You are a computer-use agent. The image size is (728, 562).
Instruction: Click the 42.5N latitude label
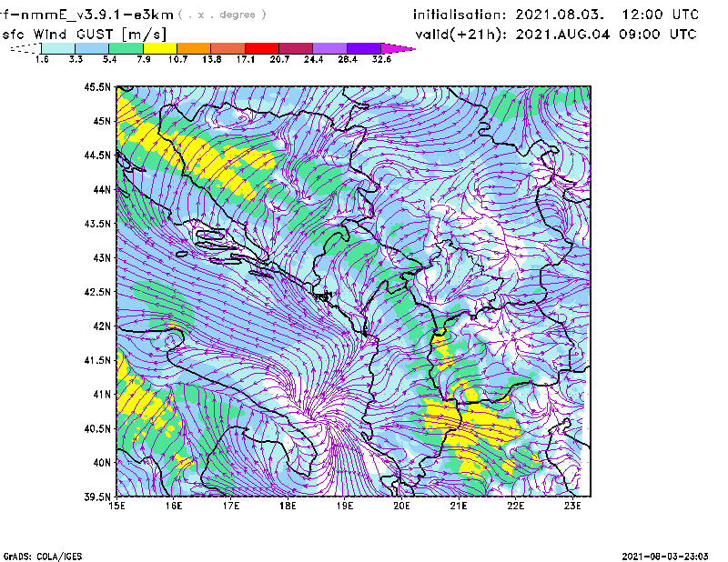coord(97,292)
